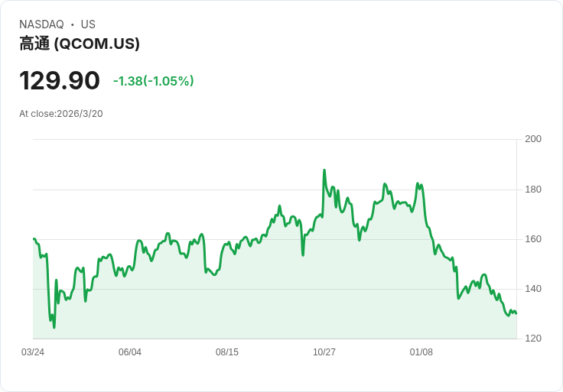Click the At close 2026/3/20 timestamp
Image resolution: width=563 pixels, height=392 pixels.
pyautogui.click(x=61, y=114)
